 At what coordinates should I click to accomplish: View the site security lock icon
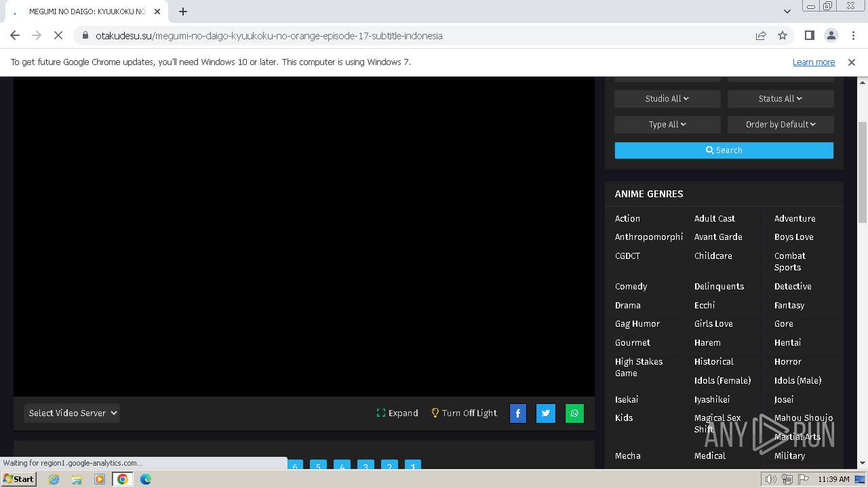[x=85, y=35]
